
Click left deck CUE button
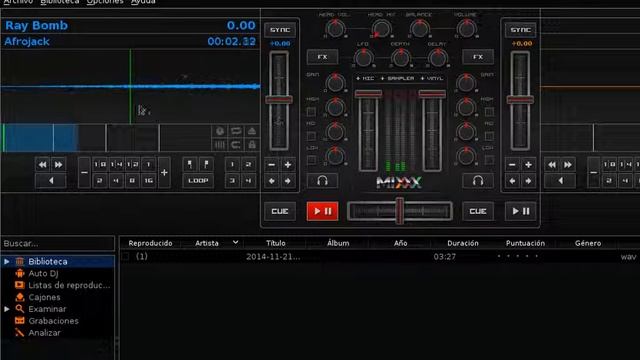pyautogui.click(x=280, y=211)
